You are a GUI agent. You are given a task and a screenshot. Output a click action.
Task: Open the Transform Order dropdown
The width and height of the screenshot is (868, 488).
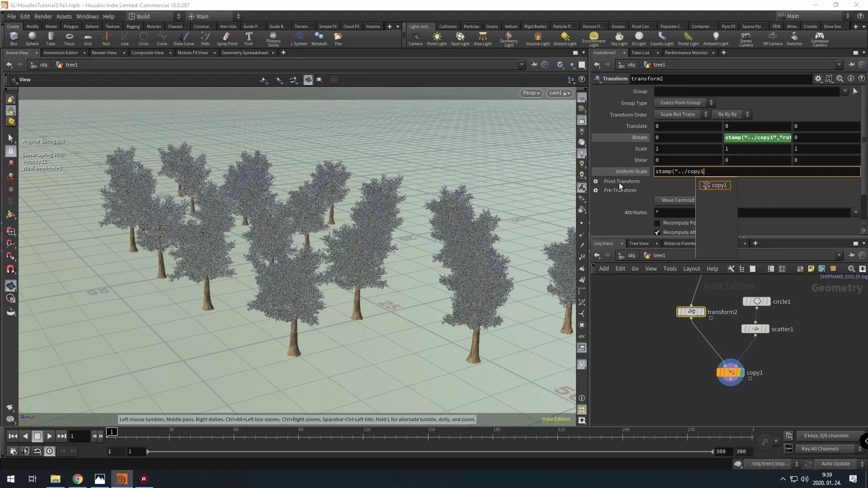point(682,115)
